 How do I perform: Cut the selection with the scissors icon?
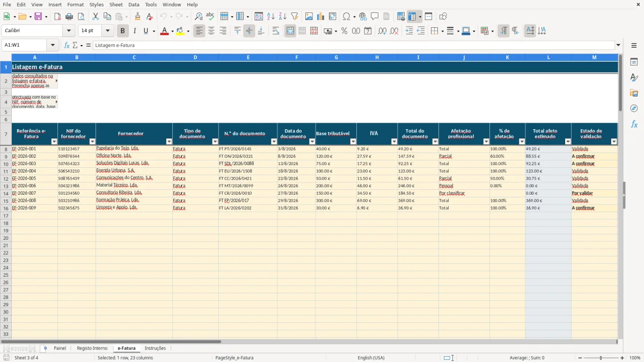[x=96, y=17]
